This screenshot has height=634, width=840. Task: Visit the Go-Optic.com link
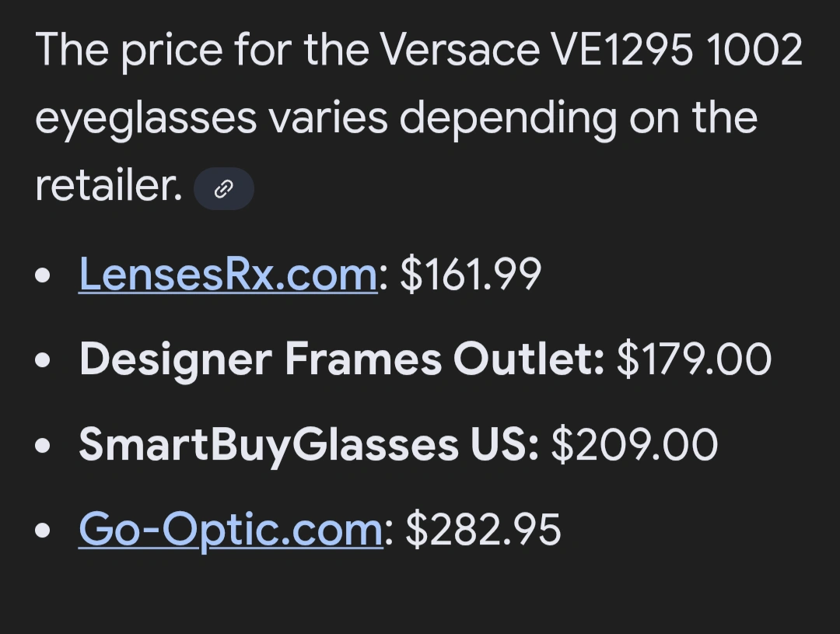coord(231,530)
